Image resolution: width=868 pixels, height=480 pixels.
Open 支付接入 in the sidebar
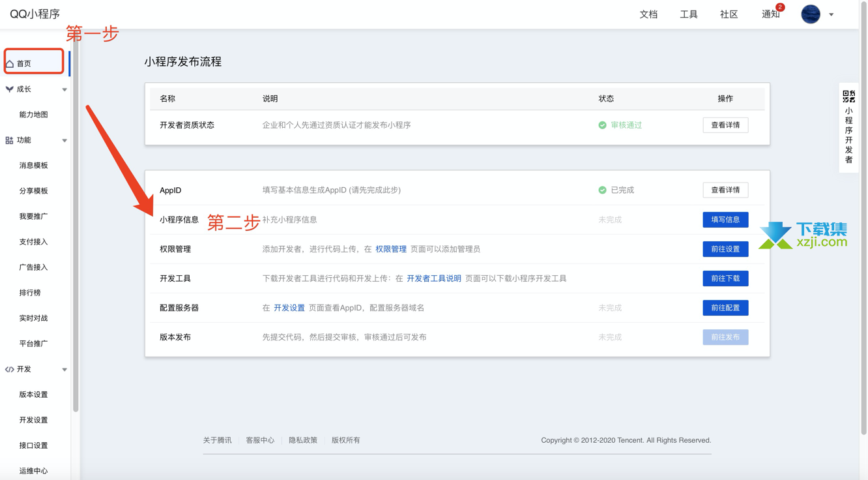point(34,242)
